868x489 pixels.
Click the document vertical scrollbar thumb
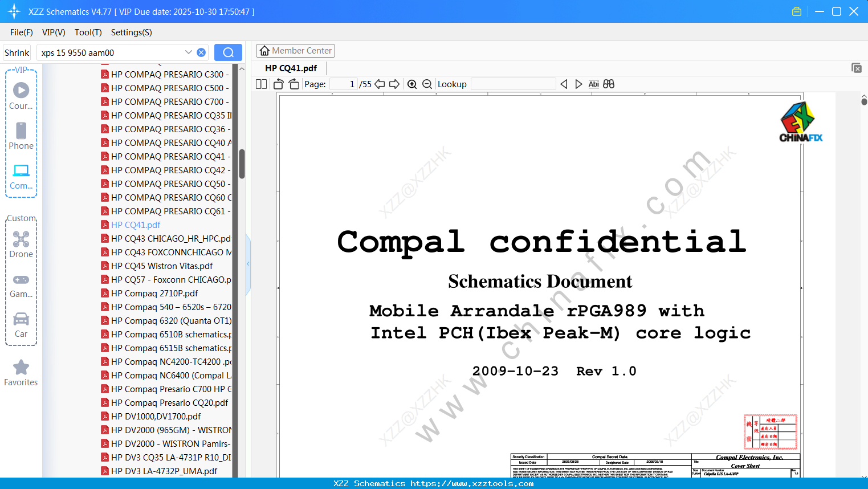tap(864, 101)
